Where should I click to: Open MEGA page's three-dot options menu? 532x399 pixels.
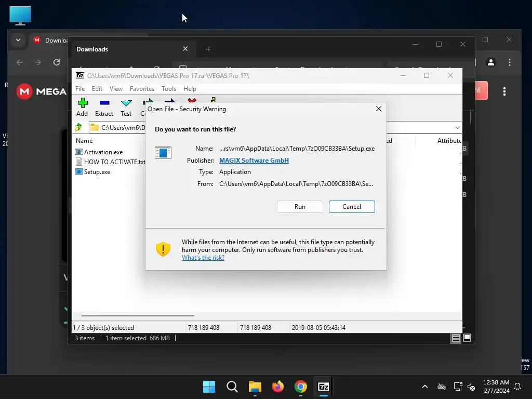click(x=504, y=91)
